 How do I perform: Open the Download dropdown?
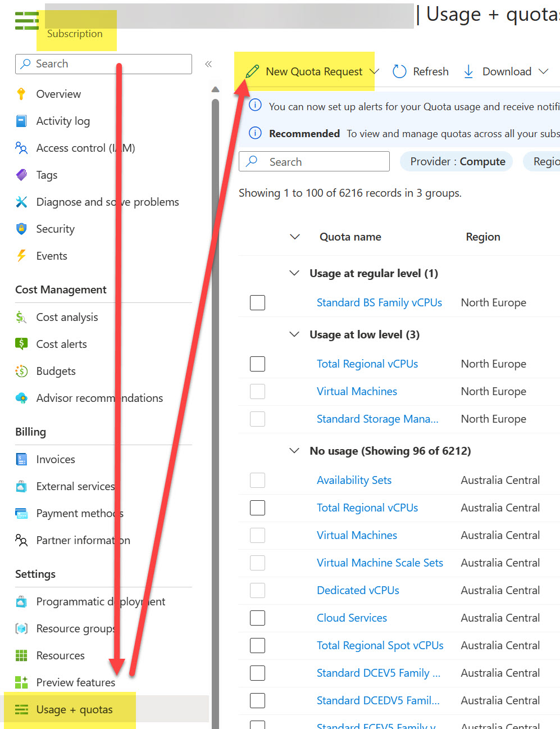[544, 71]
